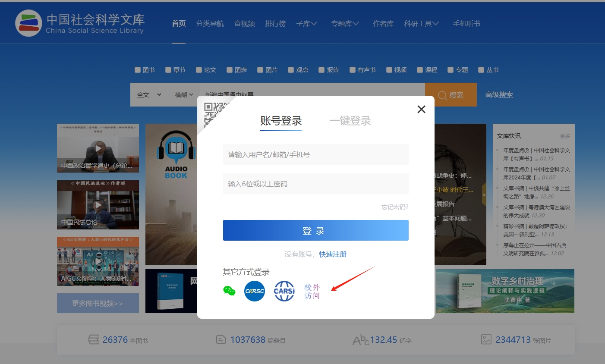Open the 数字乡村治理 book banner
This screenshot has height=364, width=605.
(505, 291)
